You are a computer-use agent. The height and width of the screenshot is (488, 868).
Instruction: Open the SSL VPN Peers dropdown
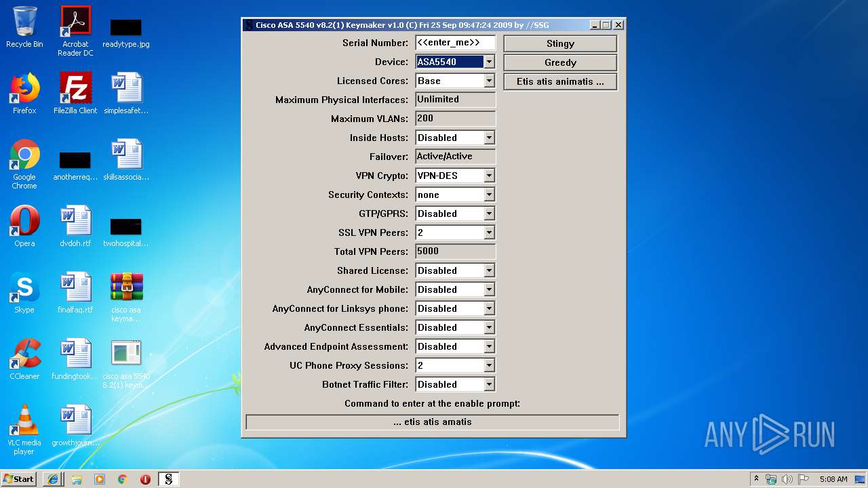489,232
